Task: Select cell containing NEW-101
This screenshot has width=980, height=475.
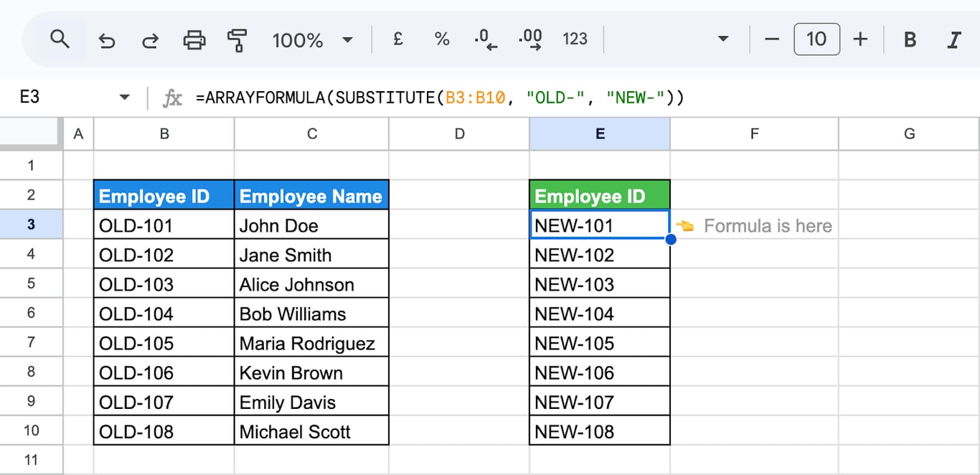Action: [600, 225]
